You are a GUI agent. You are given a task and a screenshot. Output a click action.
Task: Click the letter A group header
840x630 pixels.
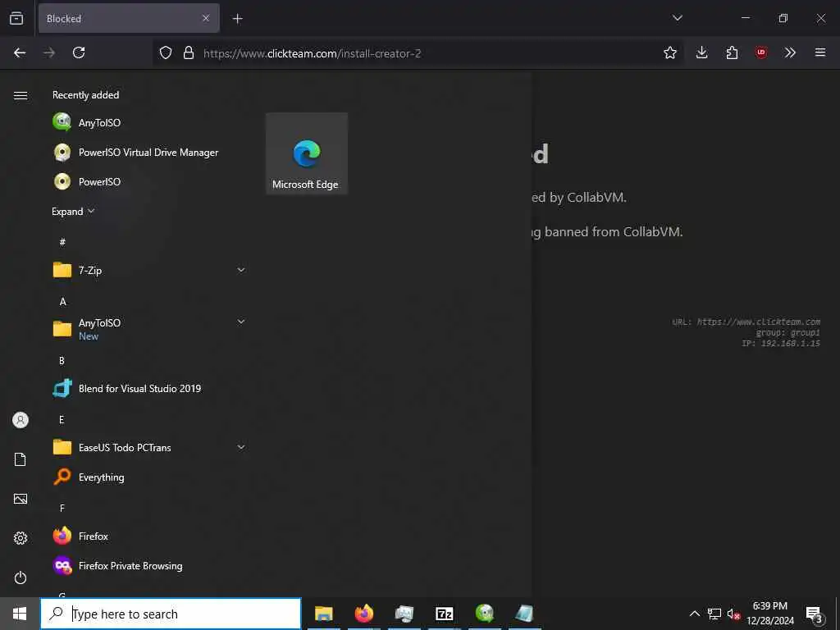(x=62, y=302)
